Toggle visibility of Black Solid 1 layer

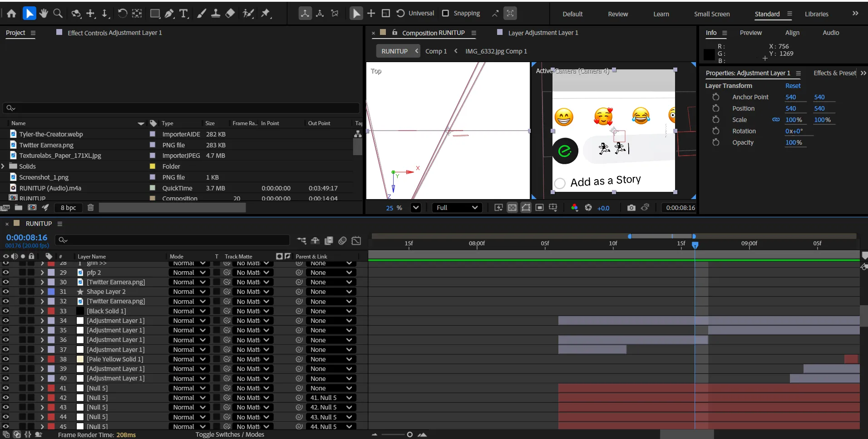point(6,311)
